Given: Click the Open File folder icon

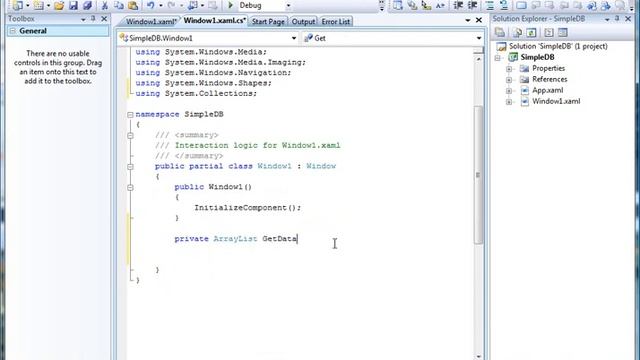Looking at the screenshot, I should [x=59, y=5].
